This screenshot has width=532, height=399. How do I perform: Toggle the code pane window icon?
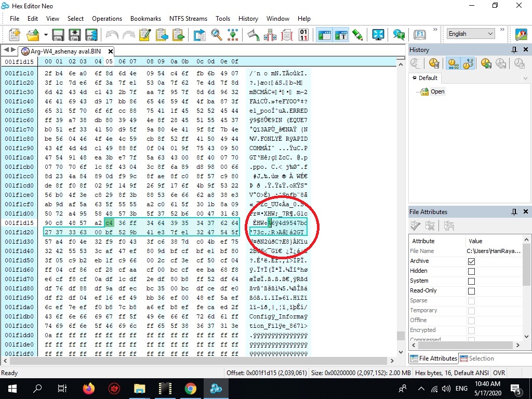(324, 35)
